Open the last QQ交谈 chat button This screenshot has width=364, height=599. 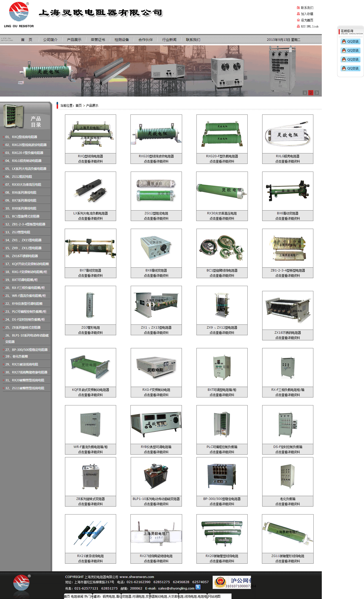tap(350, 68)
